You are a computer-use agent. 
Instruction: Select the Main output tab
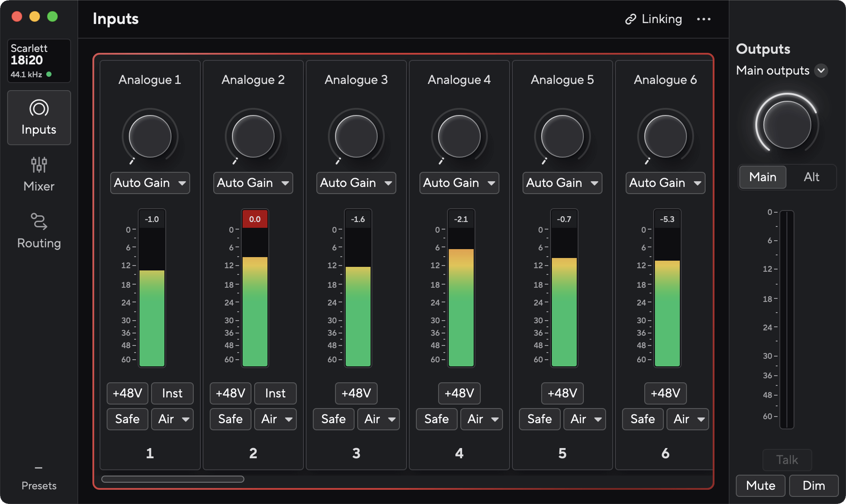(763, 177)
